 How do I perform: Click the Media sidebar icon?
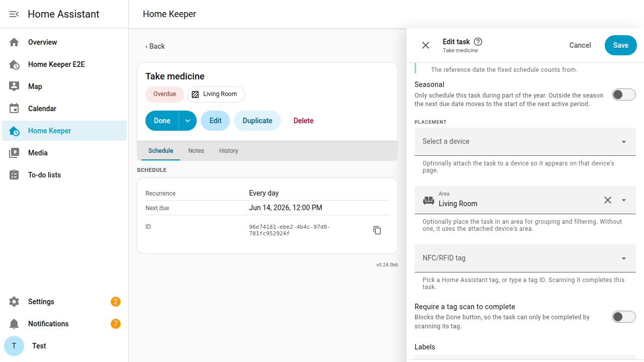tap(14, 153)
